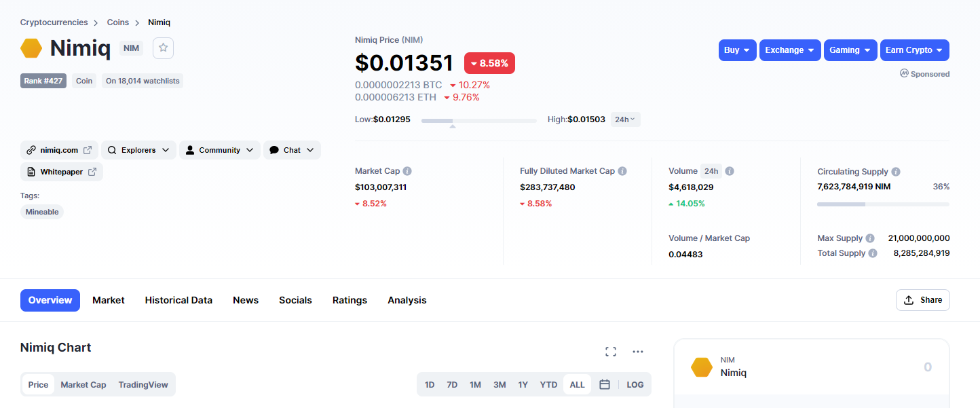Select the Overview tab

click(x=50, y=300)
